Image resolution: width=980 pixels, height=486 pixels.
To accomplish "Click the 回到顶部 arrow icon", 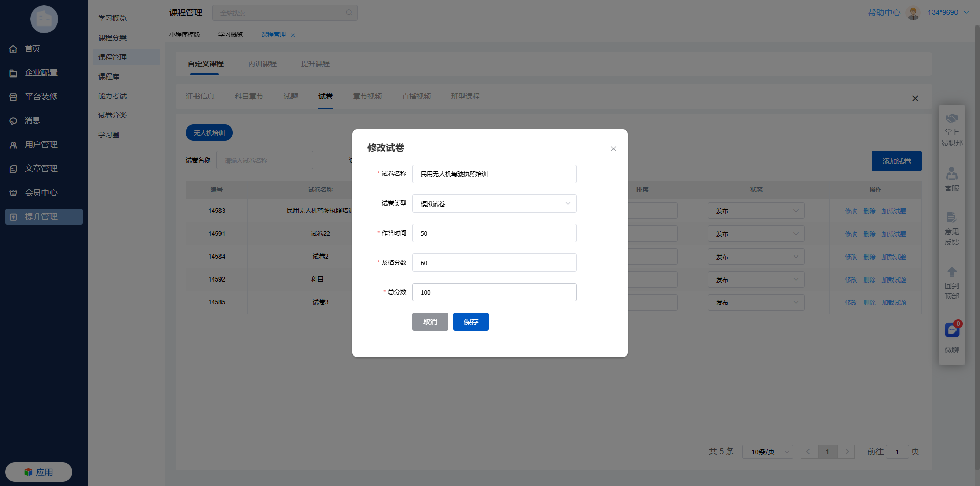I will click(952, 272).
